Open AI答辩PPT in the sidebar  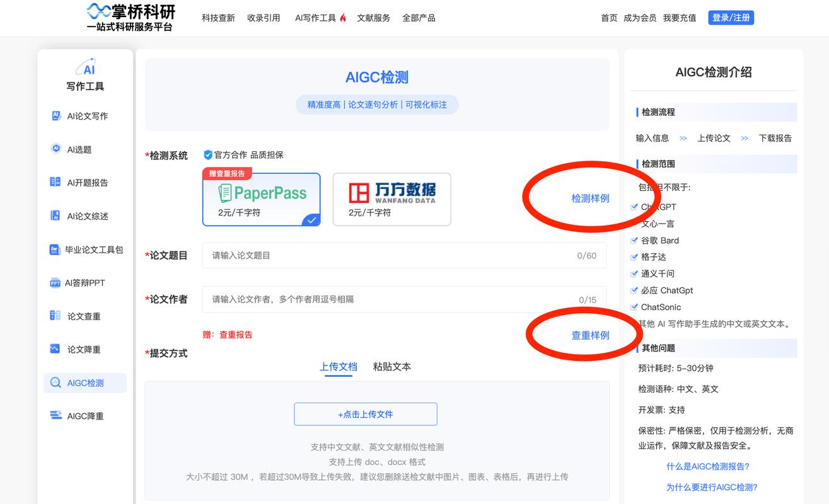(84, 283)
